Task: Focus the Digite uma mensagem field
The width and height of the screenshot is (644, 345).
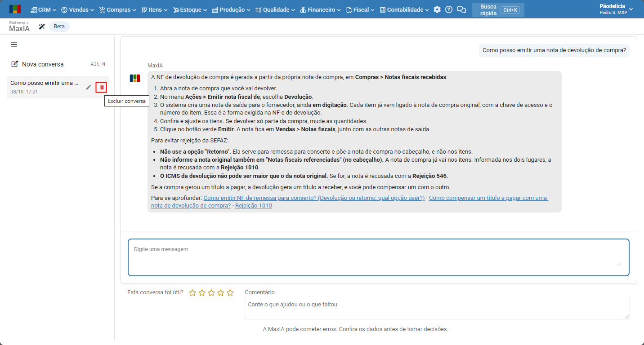Action: pyautogui.click(x=378, y=257)
